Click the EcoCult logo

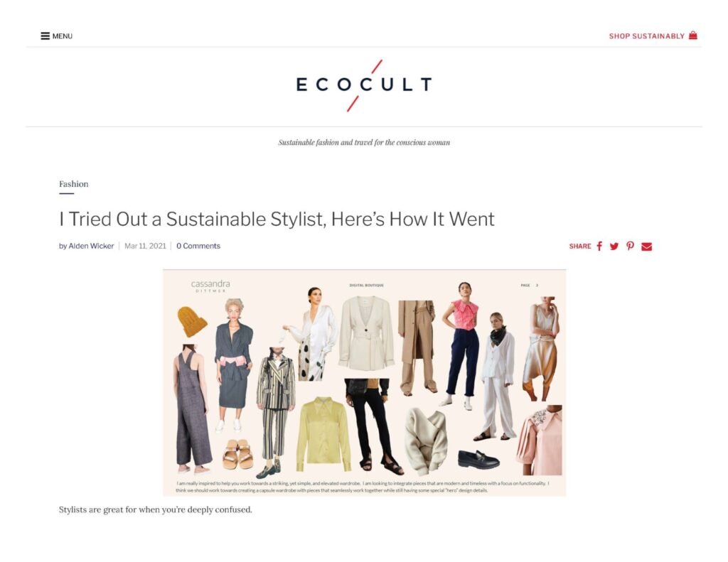[364, 85]
